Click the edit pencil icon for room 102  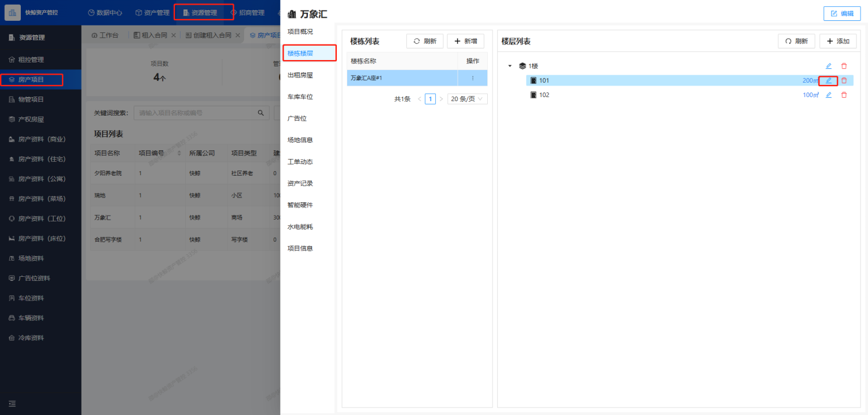click(x=829, y=95)
